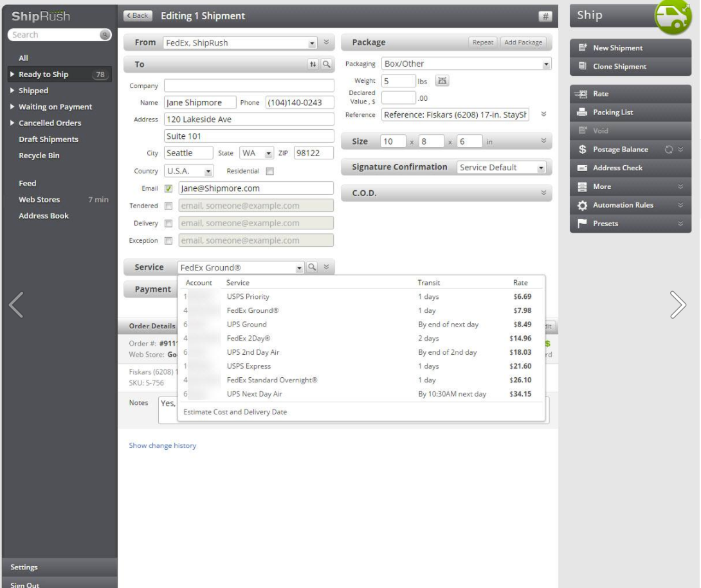Swap addresses with the To arrows icon
The height and width of the screenshot is (588, 701).
coord(313,64)
